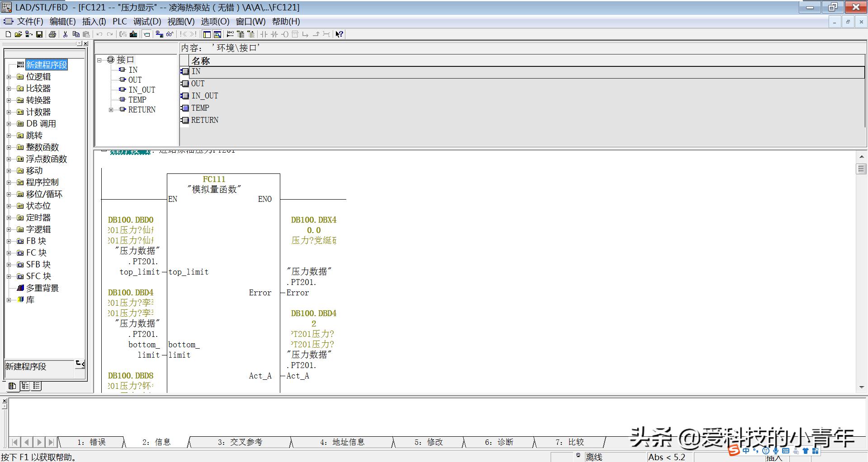
Task: Toggle the detail view toolbar button
Action: click(218, 34)
